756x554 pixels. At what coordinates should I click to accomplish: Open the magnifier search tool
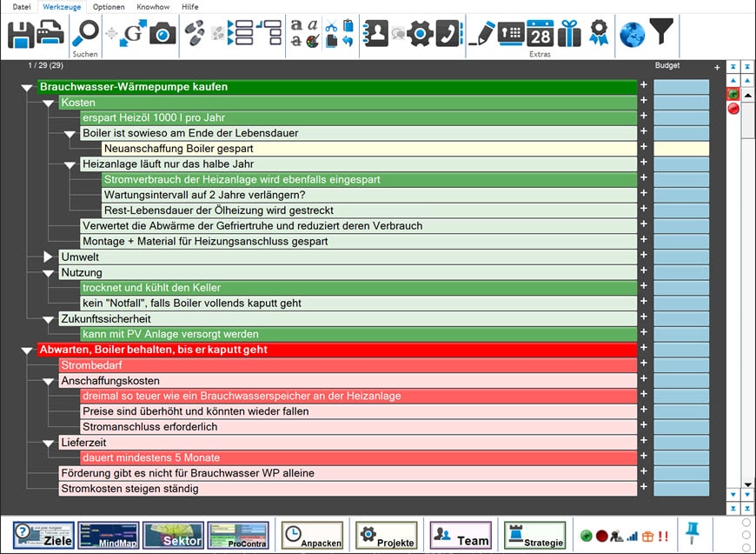tap(85, 34)
